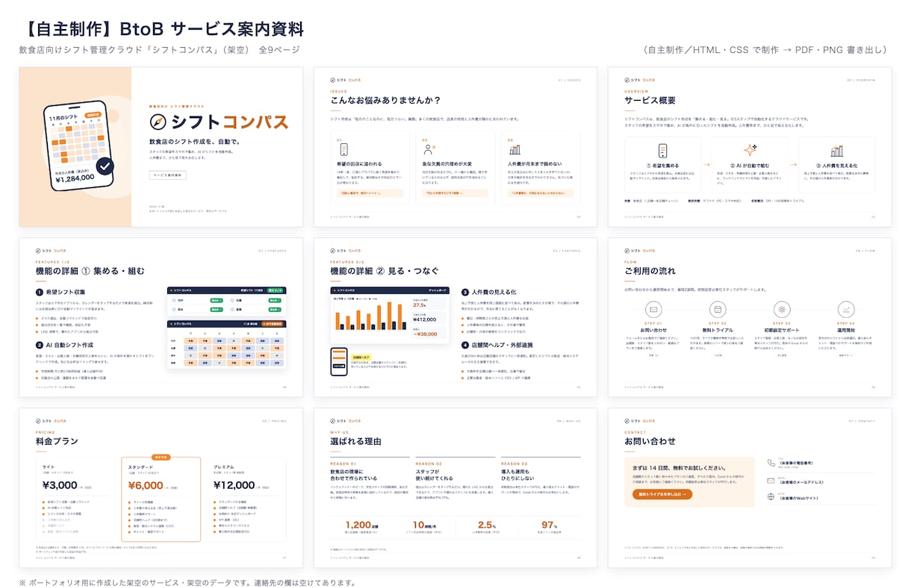911x588 pixels.
Task: Click the compass logo icon on the cover slide
Action: coord(158,122)
